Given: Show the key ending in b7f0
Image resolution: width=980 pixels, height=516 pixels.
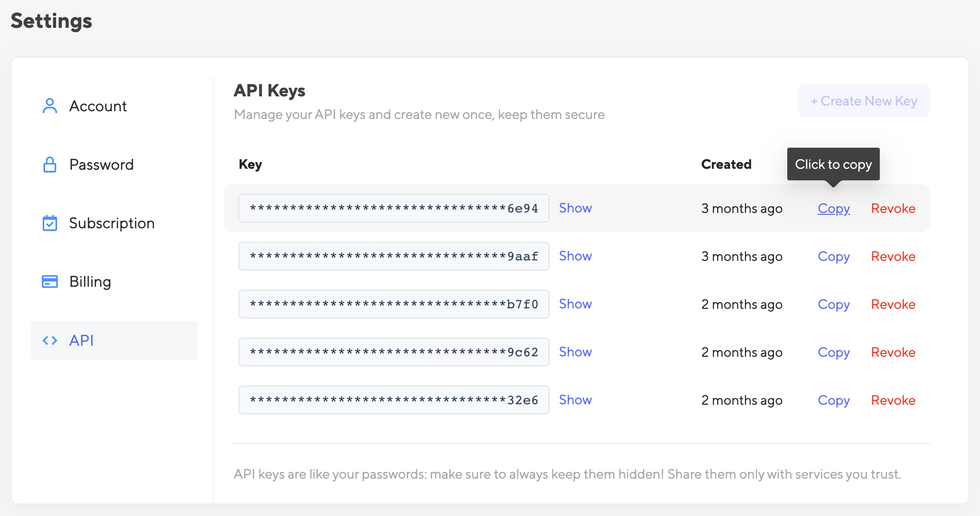Looking at the screenshot, I should [x=575, y=304].
